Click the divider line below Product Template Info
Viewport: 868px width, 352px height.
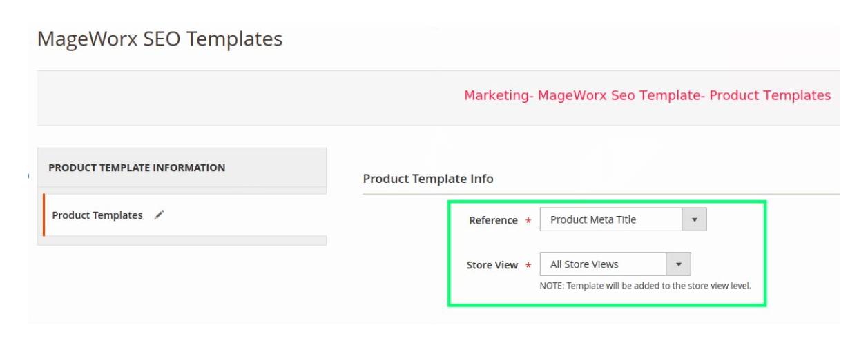(601, 194)
